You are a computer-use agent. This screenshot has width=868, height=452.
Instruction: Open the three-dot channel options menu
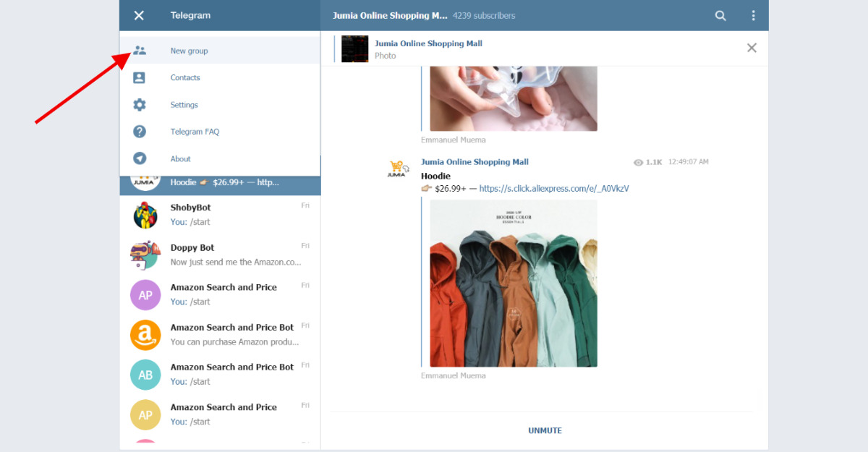(754, 15)
